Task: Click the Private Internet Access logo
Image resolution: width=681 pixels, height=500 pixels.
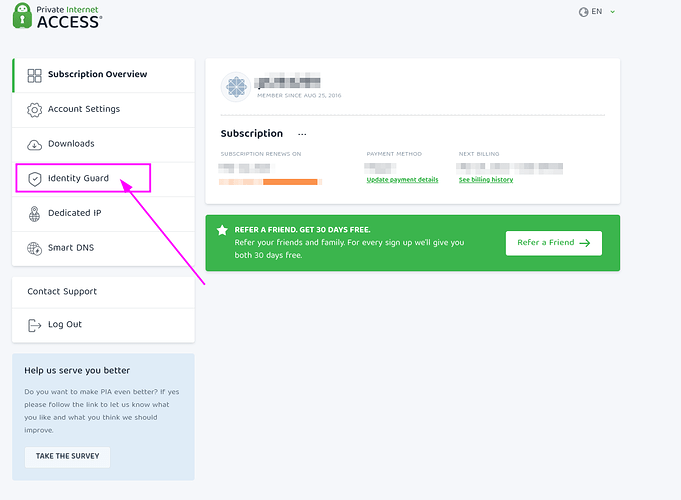Action: 57,16
